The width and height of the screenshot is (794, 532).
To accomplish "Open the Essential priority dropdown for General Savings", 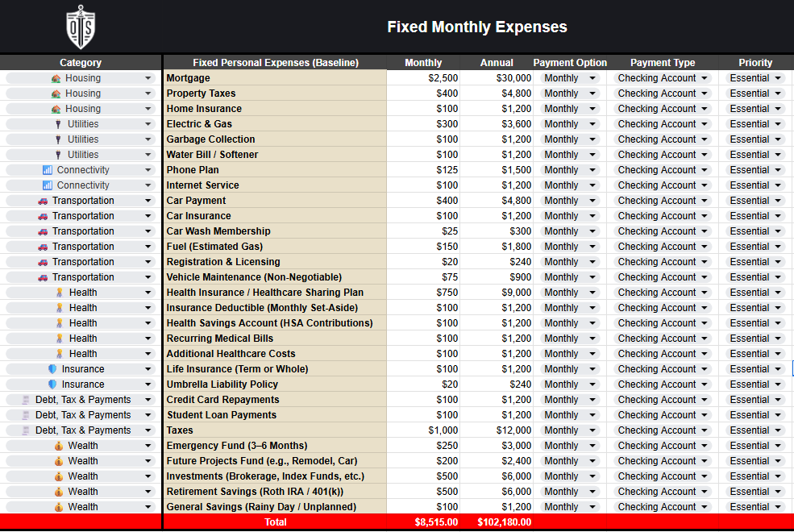I will pyautogui.click(x=779, y=507).
